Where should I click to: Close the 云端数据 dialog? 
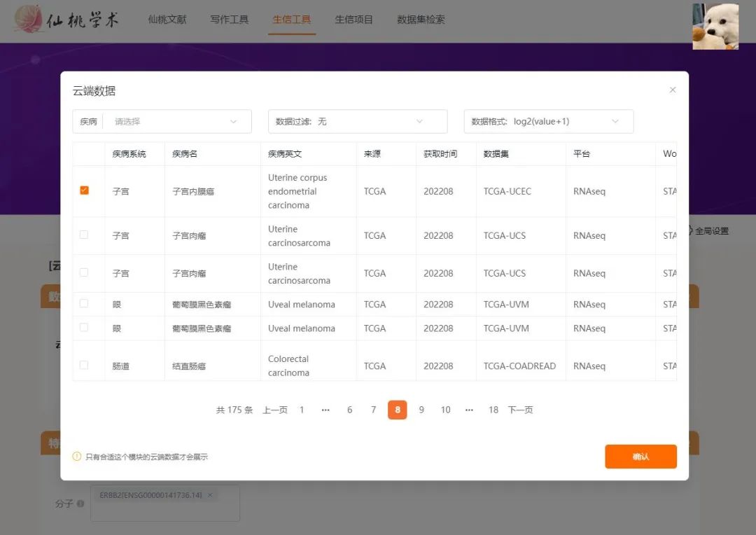(x=672, y=90)
